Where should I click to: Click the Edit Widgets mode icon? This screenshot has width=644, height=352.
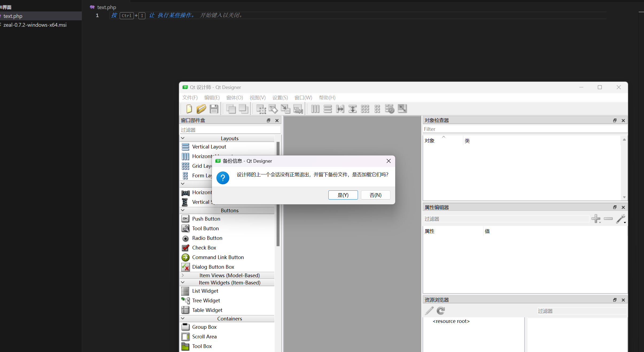[261, 109]
